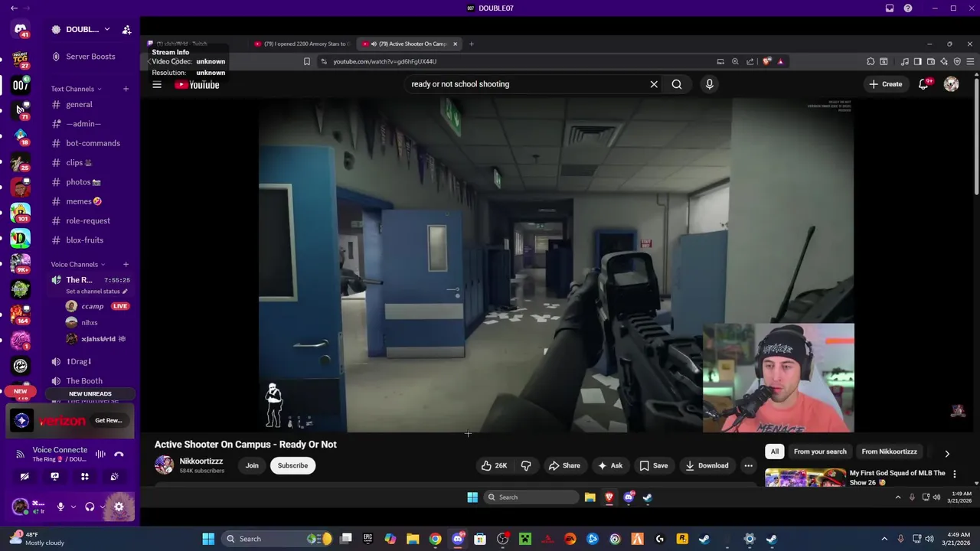
Task: Bookmark page icon in address bar
Action: (x=307, y=61)
